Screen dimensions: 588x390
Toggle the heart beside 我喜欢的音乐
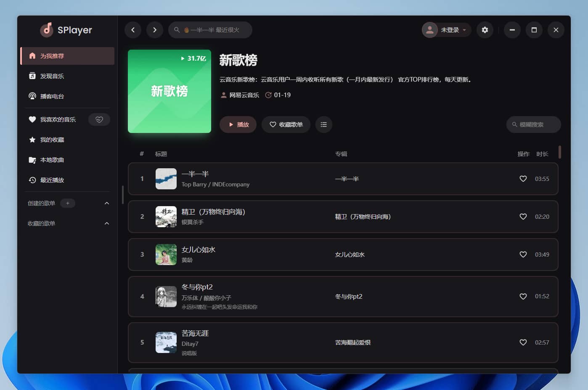[99, 119]
